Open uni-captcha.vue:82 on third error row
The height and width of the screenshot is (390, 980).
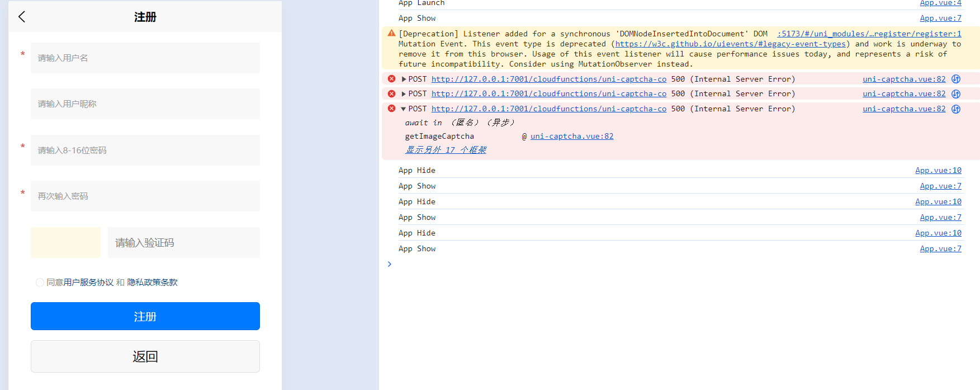point(904,109)
